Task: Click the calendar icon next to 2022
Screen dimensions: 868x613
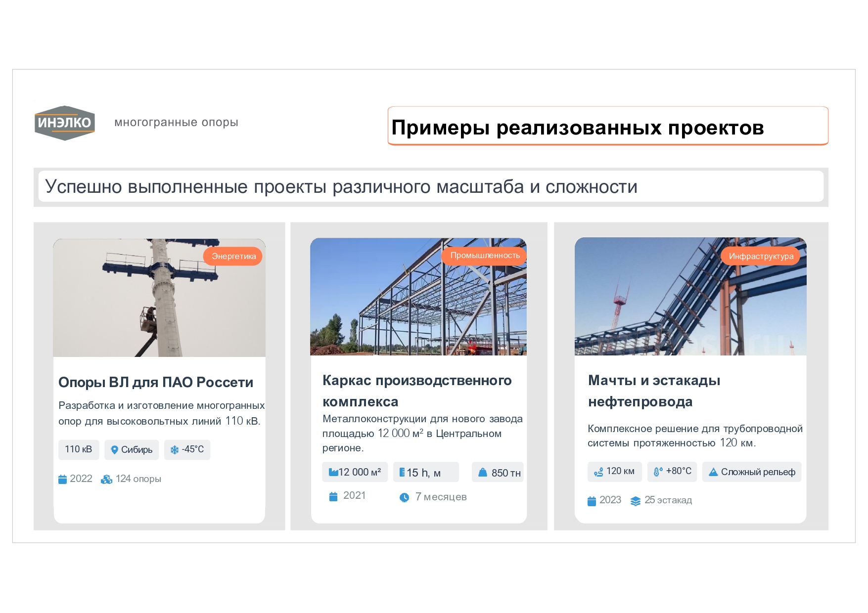Action: pyautogui.click(x=63, y=479)
